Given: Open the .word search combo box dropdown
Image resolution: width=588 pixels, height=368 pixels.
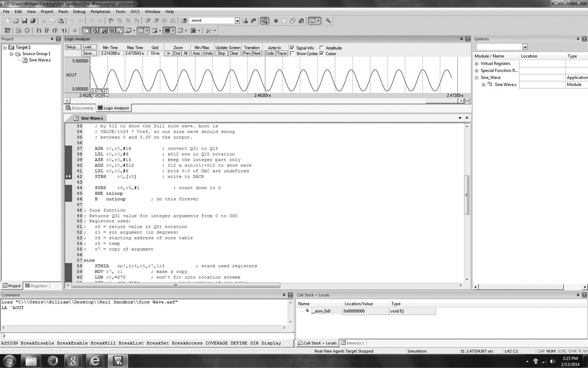Looking at the screenshot, I should pyautogui.click(x=237, y=20).
